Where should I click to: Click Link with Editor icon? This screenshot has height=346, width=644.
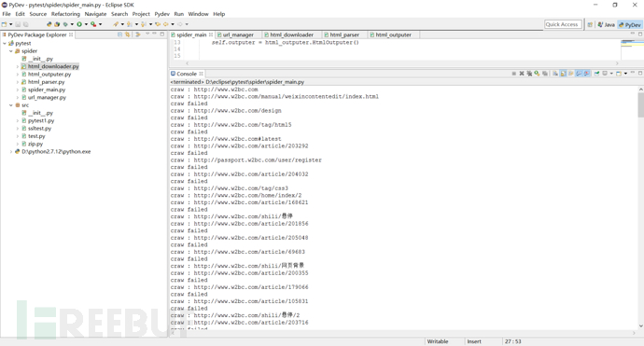pyautogui.click(x=127, y=35)
